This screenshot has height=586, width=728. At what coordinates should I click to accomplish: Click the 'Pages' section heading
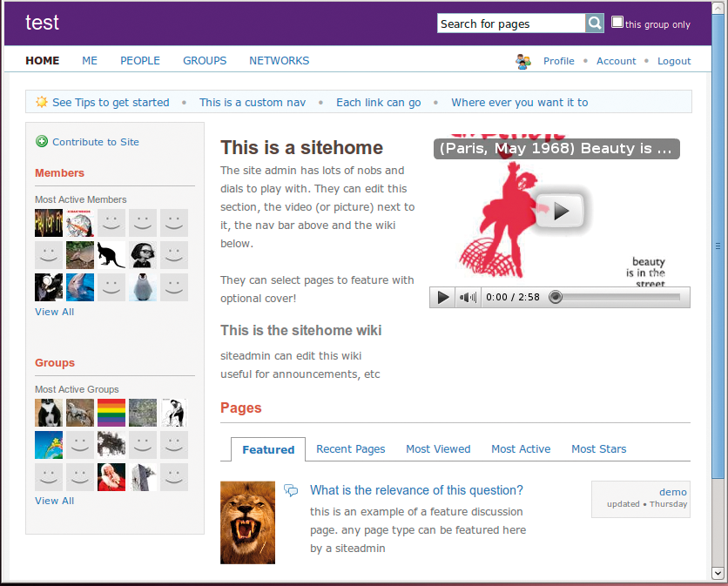(241, 408)
